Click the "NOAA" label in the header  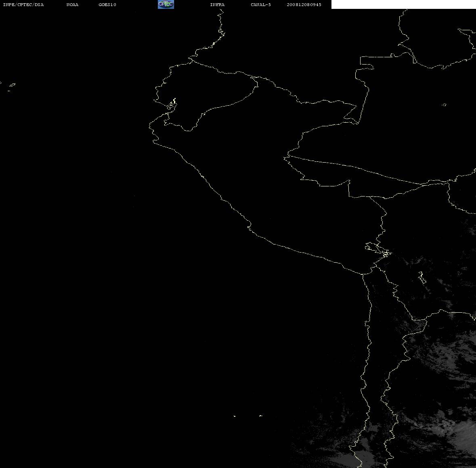(x=72, y=4)
